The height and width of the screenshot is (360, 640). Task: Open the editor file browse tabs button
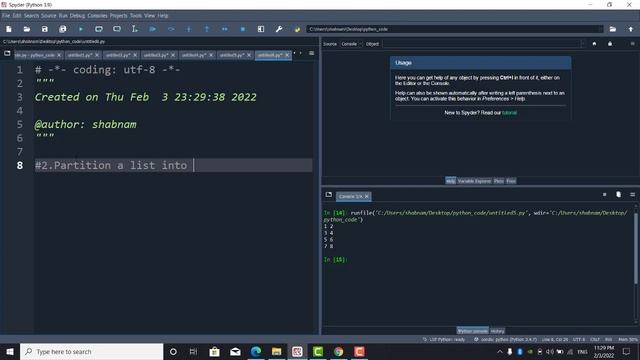pyautogui.click(x=7, y=53)
